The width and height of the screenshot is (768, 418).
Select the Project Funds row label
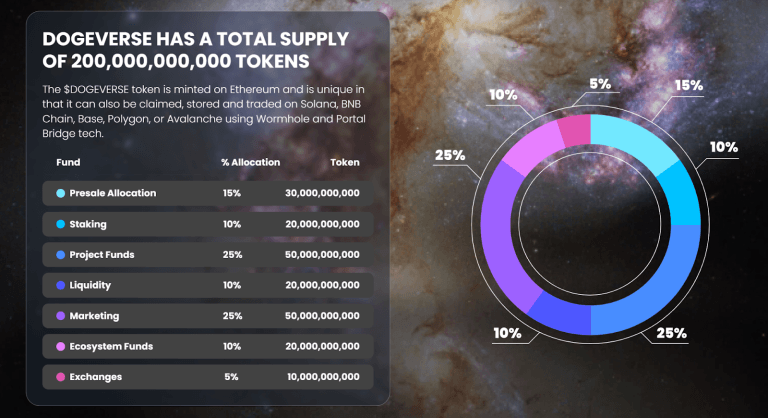(x=102, y=255)
